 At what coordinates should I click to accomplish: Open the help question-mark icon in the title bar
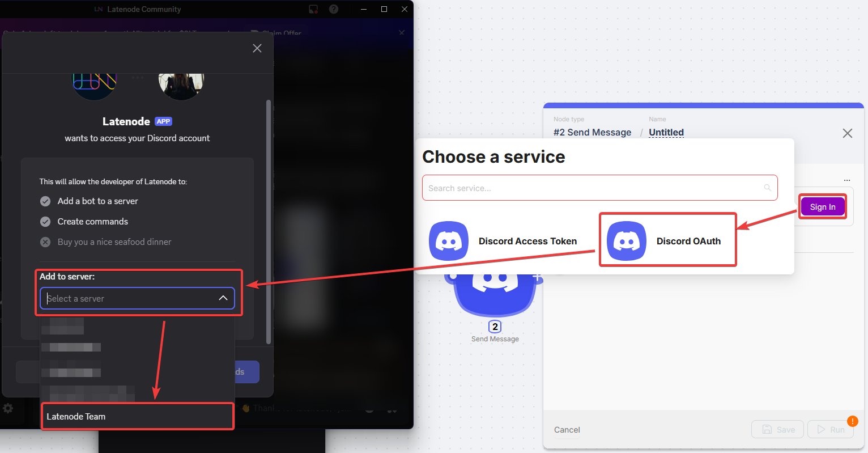click(333, 9)
